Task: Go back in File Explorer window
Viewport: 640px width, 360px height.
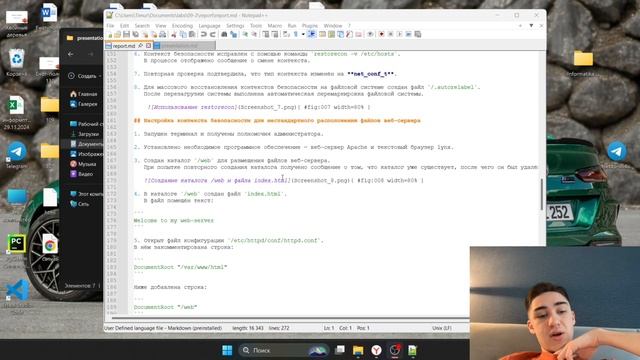Action: click(x=71, y=54)
